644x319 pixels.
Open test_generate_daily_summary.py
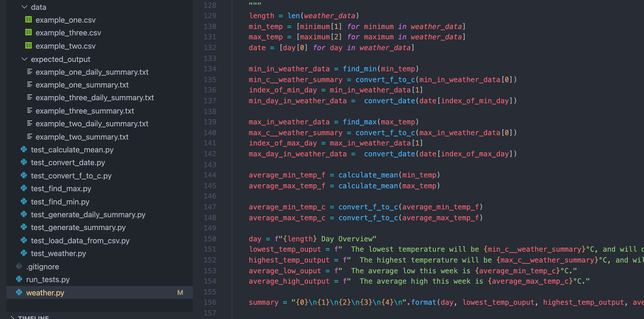(x=88, y=215)
